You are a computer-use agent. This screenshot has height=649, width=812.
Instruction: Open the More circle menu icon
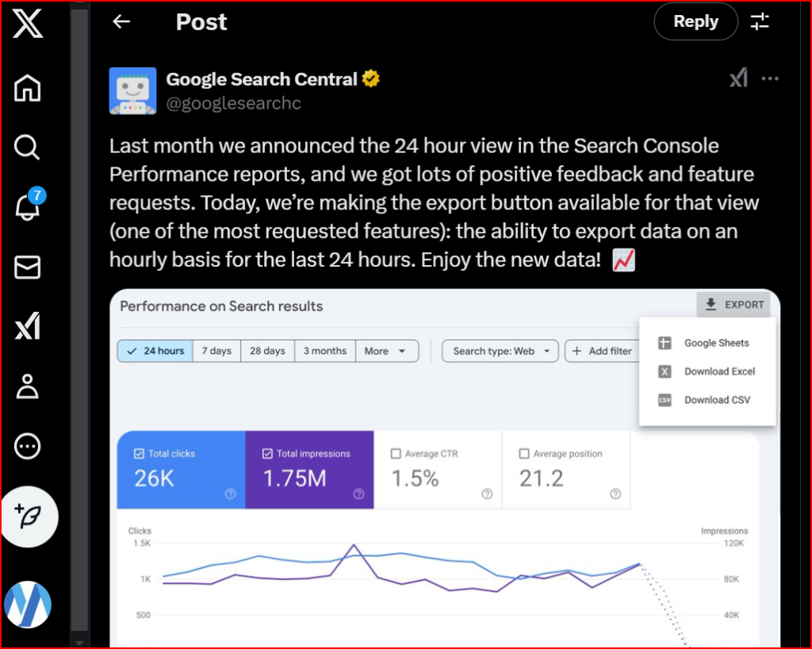28,446
